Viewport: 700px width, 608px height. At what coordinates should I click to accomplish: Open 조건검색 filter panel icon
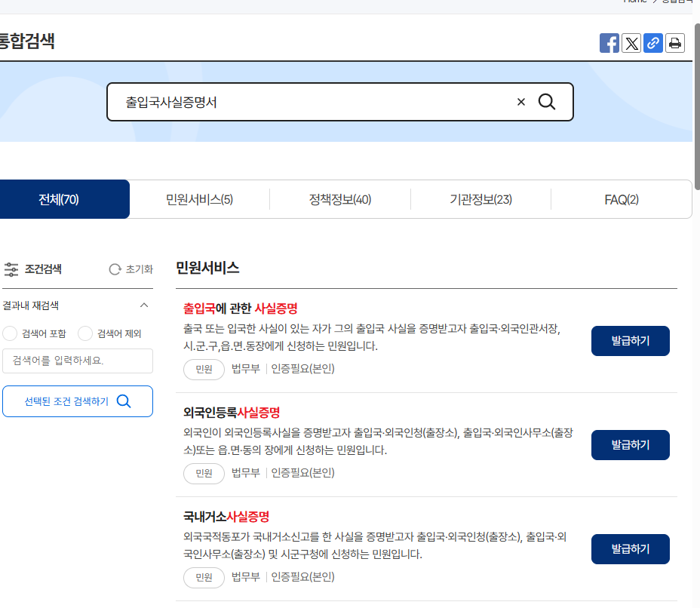tap(11, 269)
